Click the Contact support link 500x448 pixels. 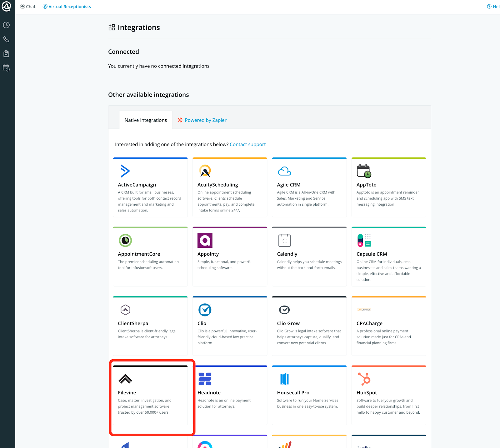click(x=247, y=144)
